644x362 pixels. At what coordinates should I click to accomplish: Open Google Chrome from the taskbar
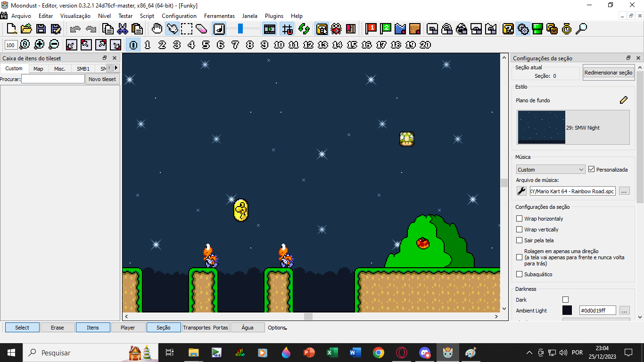pos(378,353)
